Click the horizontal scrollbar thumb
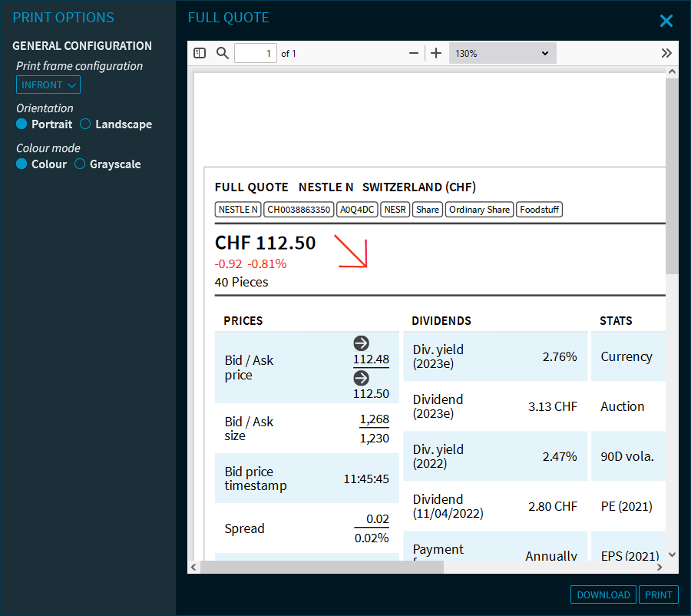This screenshot has height=616, width=691. (321, 567)
